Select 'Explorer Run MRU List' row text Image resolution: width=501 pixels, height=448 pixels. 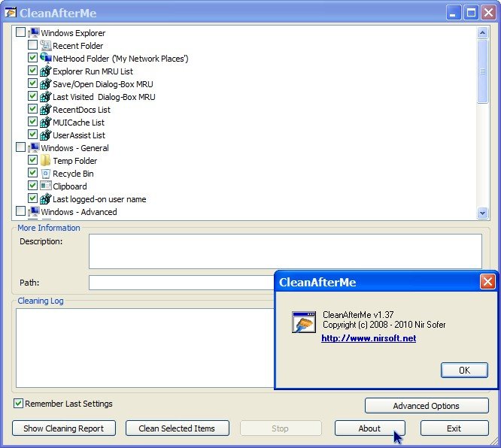(x=93, y=71)
